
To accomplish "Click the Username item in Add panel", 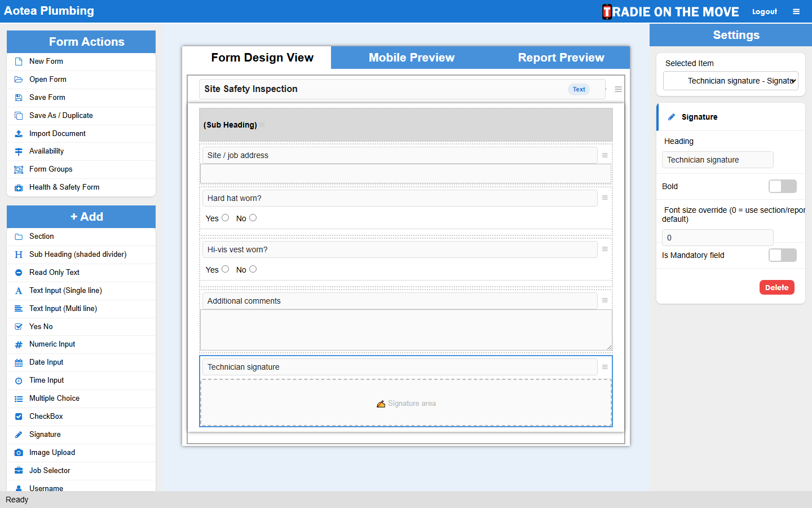I will (x=81, y=488).
